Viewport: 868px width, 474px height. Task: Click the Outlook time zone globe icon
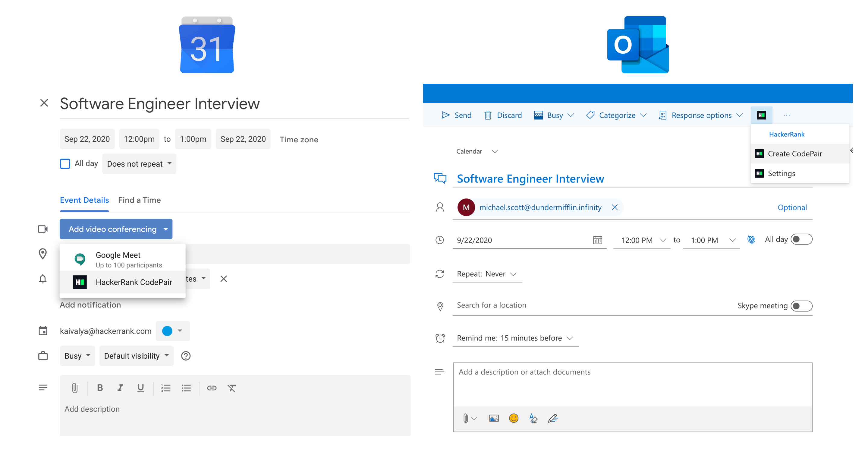point(751,239)
